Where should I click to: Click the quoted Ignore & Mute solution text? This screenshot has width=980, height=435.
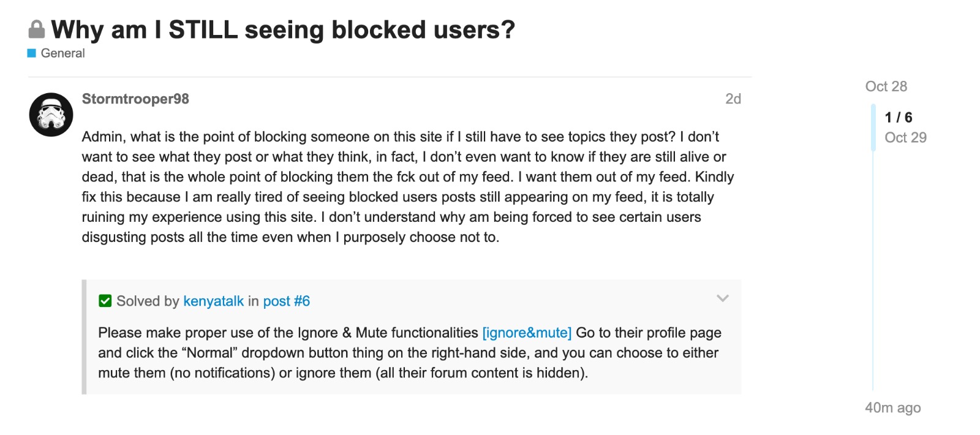pos(408,353)
